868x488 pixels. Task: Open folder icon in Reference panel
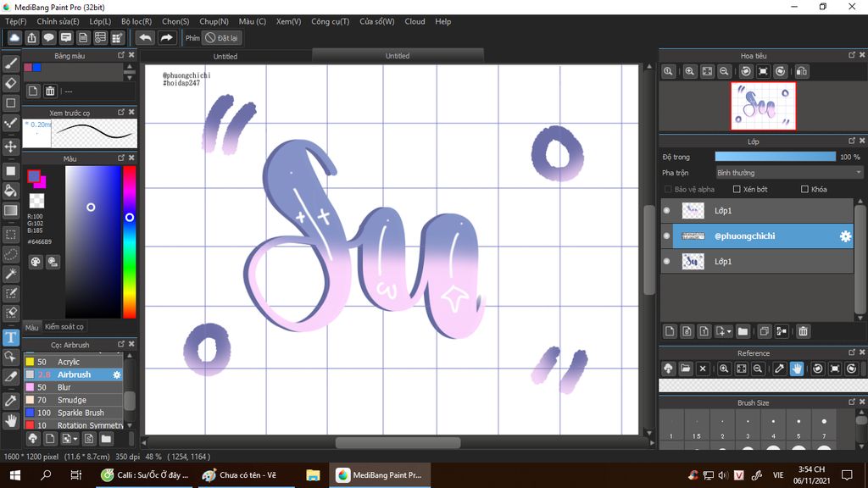pos(685,369)
